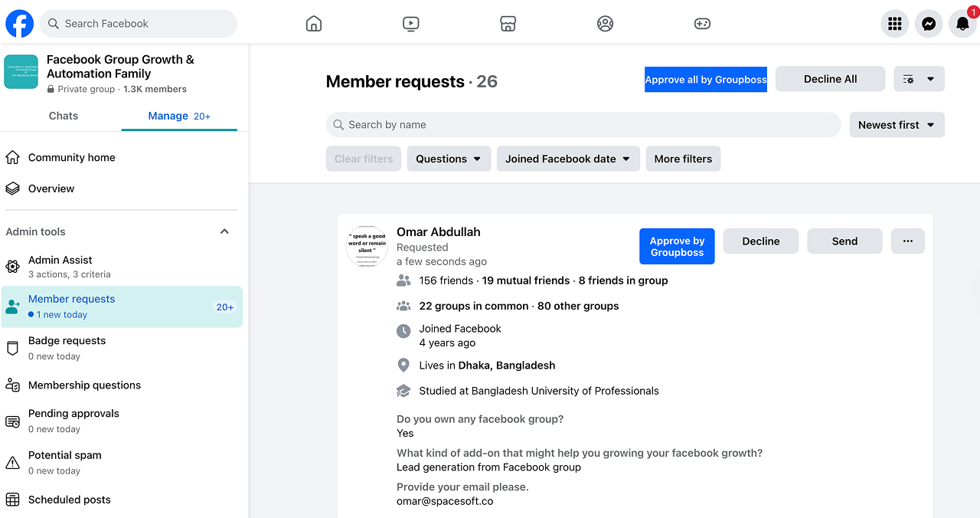This screenshot has width=980, height=518.
Task: Open the three-dots menu for Omar Abdullah
Action: pyautogui.click(x=907, y=241)
